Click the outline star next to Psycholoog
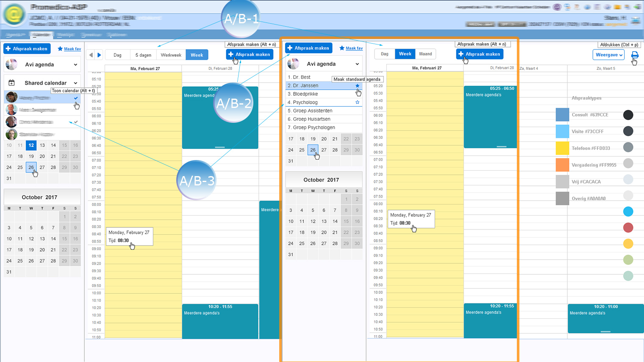The height and width of the screenshot is (362, 644). click(x=357, y=102)
